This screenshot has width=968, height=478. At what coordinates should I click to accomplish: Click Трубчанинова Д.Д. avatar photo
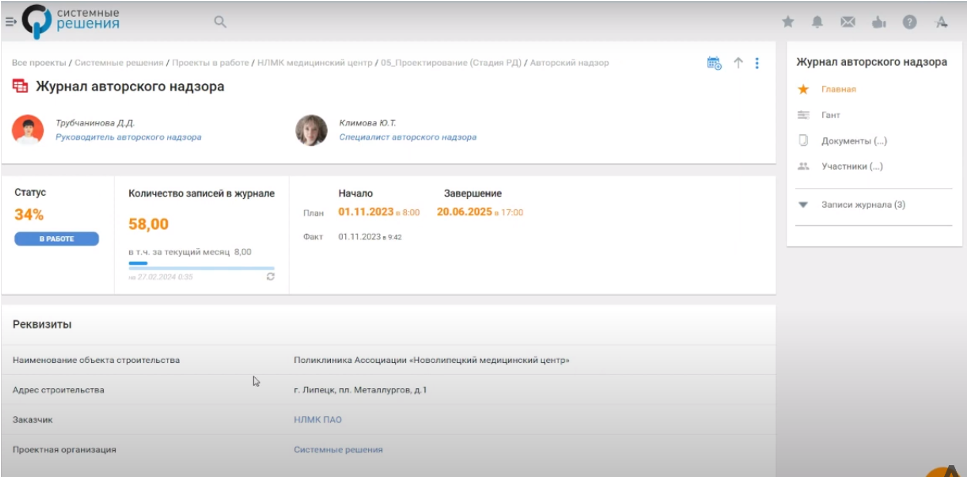click(x=28, y=130)
